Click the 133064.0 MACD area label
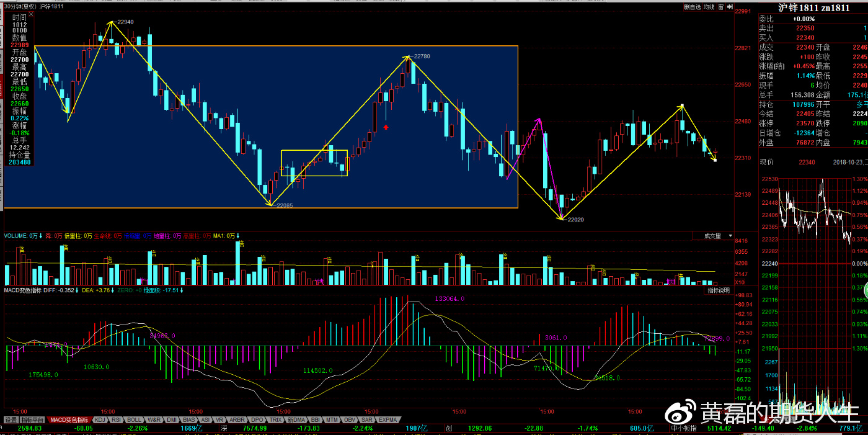Image resolution: width=868 pixels, height=435 pixels. click(450, 299)
